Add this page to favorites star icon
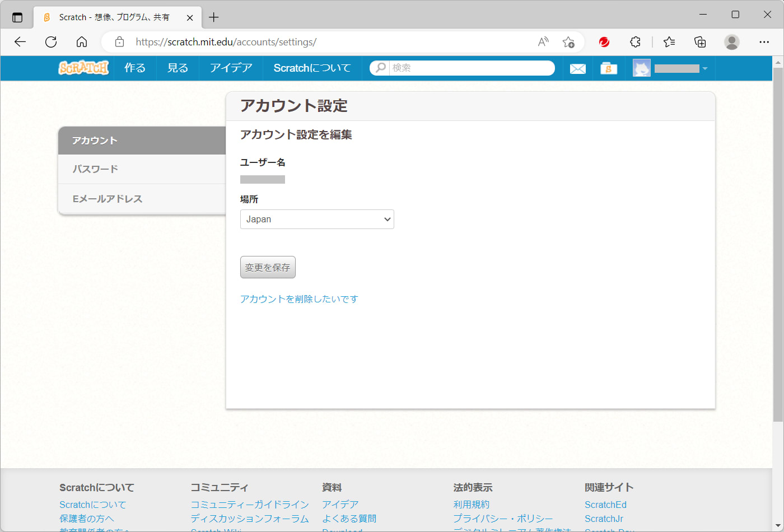The width and height of the screenshot is (784, 532). 568,42
